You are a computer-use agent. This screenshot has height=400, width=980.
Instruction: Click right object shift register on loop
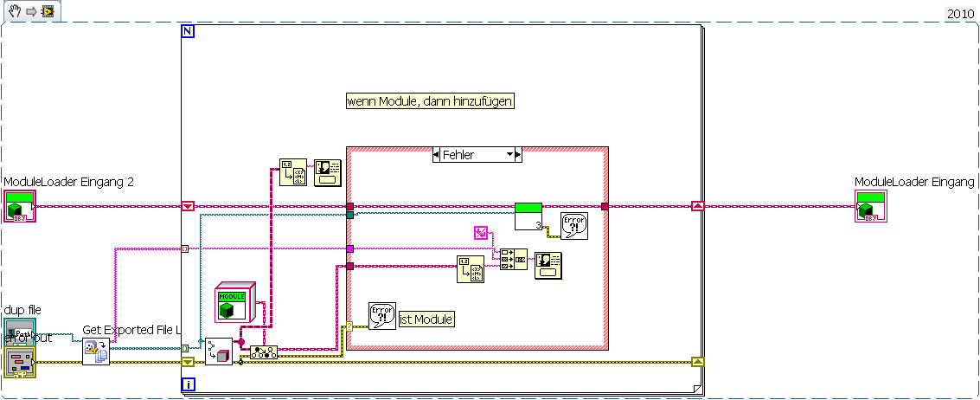[698, 206]
